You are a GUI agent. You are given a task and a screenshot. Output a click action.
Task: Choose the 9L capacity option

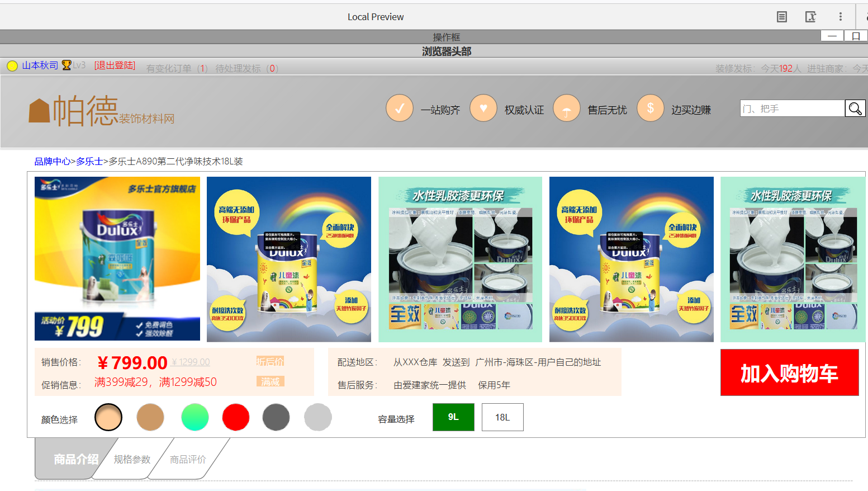coord(453,417)
